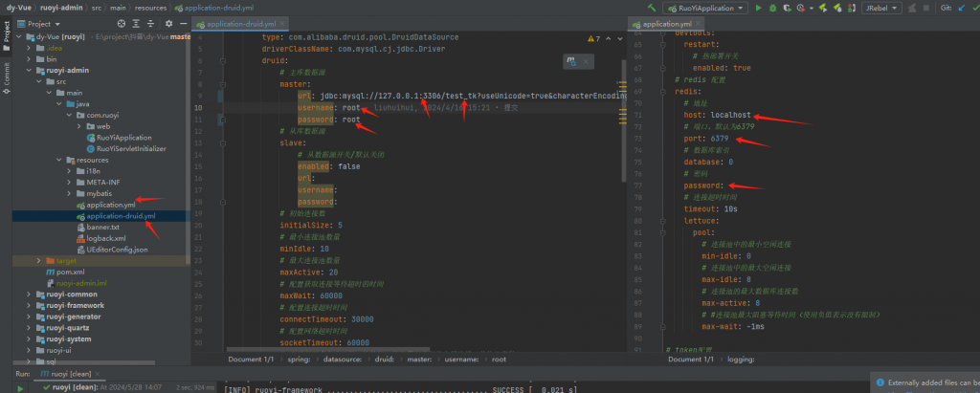The image size is (980, 393).
Task: Toggle the Project tool window stripe button
Action: 6,34
